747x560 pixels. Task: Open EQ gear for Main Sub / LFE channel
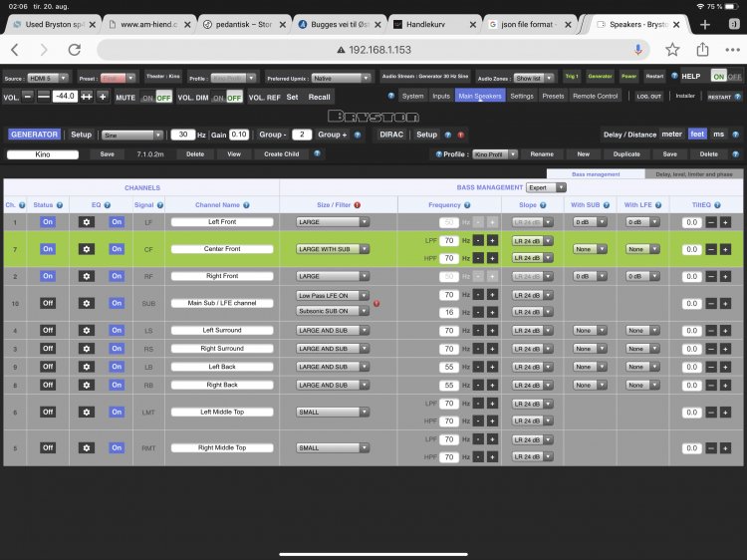click(87, 303)
